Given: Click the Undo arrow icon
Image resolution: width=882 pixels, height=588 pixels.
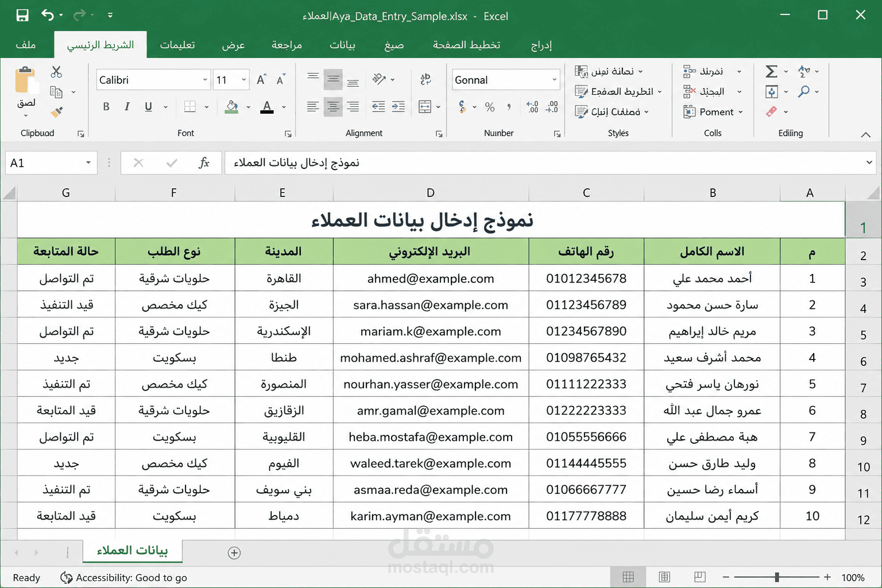Looking at the screenshot, I should 48,16.
